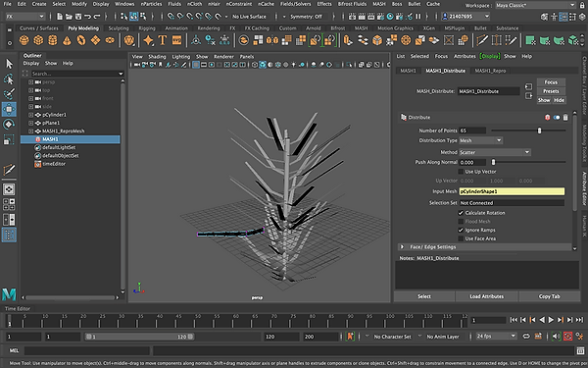588x368 pixels.
Task: Open the Workspace Maya Classic dropdown
Action: [x=535, y=5]
